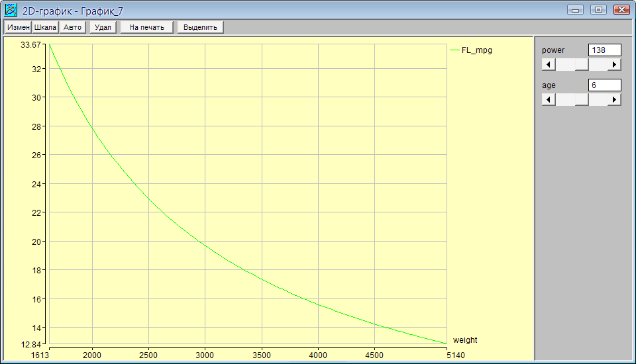Click the 3000 x-axis tick label
Viewport: 636px width, 364px height.
pos(205,355)
